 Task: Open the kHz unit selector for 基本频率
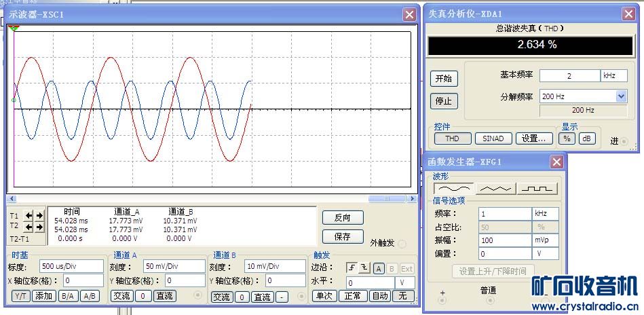[x=613, y=75]
